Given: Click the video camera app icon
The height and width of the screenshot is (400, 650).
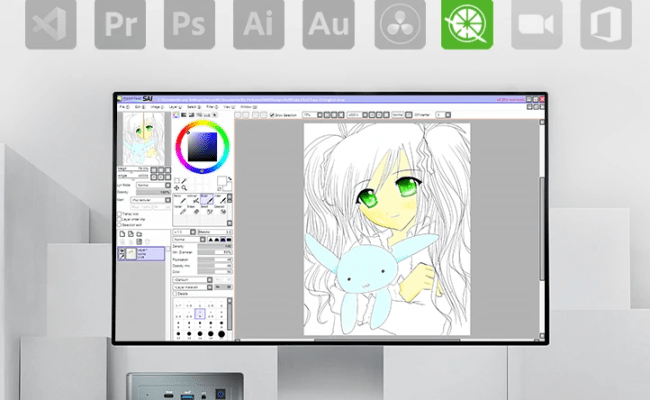Looking at the screenshot, I should [x=537, y=24].
